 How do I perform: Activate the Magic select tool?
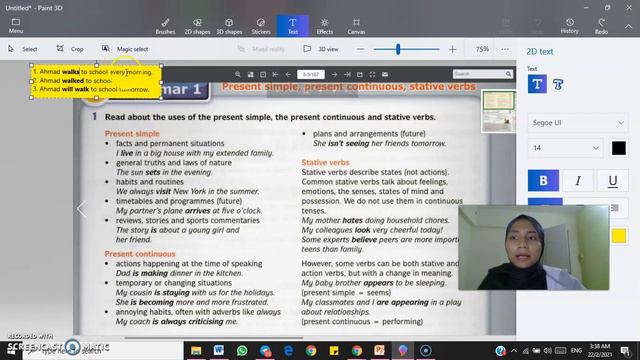(x=125, y=49)
